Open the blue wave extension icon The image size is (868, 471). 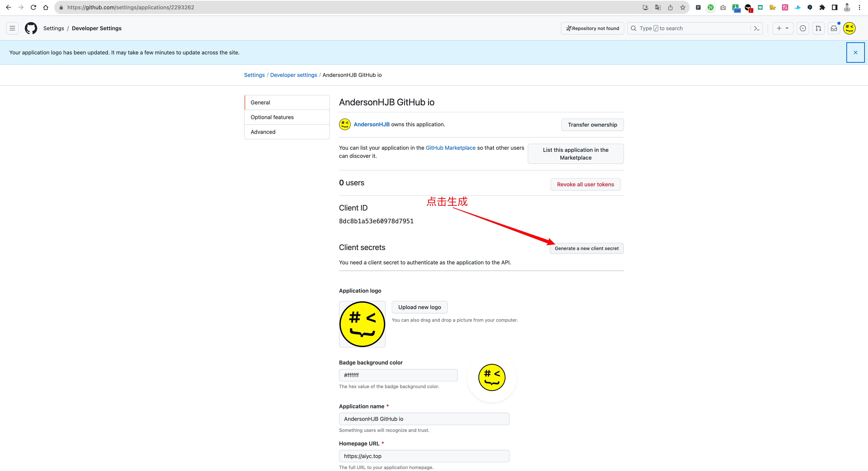click(x=798, y=7)
